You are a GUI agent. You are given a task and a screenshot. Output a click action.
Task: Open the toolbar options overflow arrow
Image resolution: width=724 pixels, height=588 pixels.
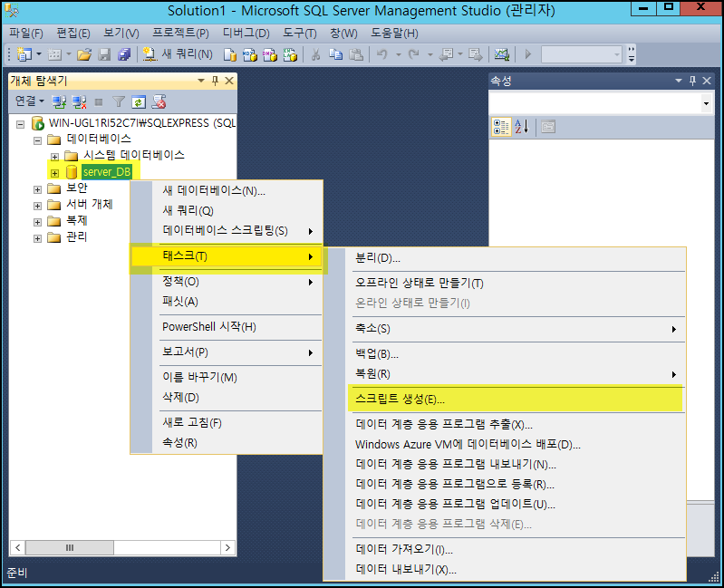pyautogui.click(x=632, y=54)
